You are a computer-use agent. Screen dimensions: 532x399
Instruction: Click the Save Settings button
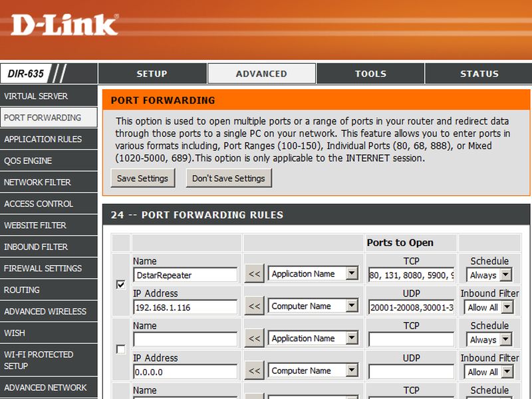click(x=143, y=178)
